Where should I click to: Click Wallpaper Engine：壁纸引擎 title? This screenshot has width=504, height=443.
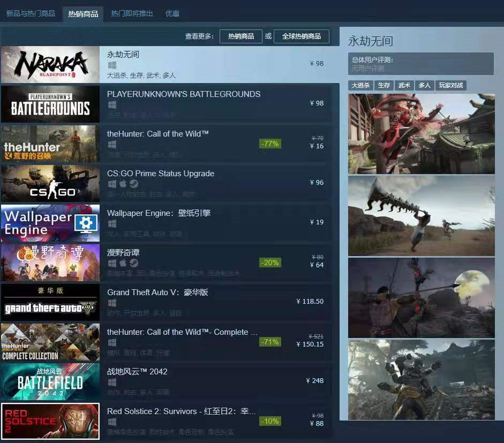pos(159,213)
